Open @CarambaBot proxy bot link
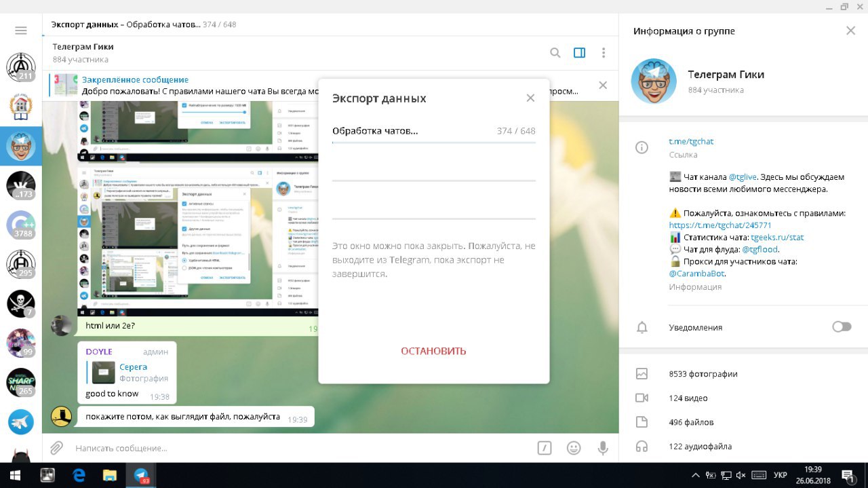The width and height of the screenshot is (868, 488). 696,274
